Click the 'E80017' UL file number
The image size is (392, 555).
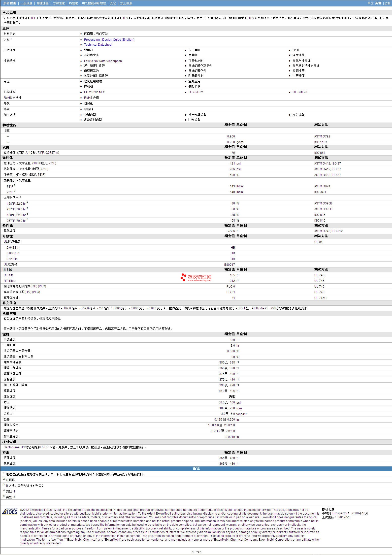click(229, 265)
